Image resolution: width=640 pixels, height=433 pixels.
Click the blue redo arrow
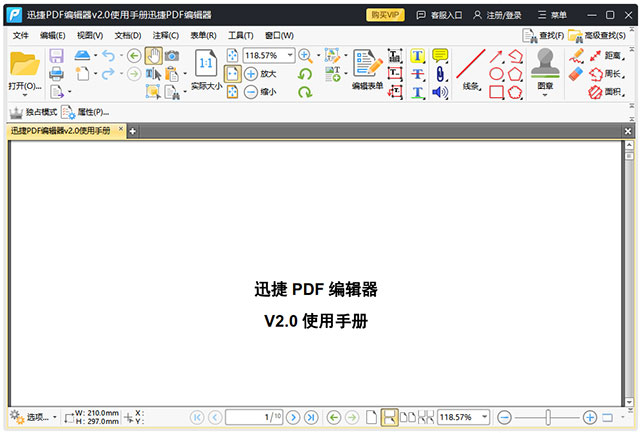click(108, 74)
